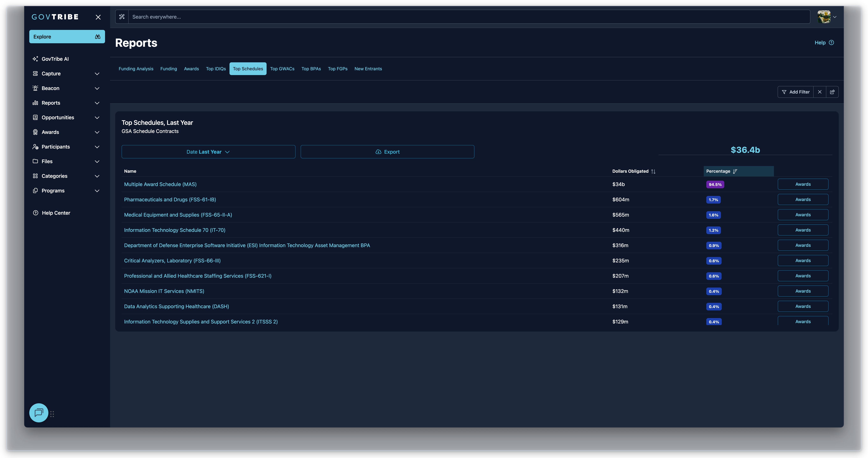
Task: Click the Reports bar chart icon
Action: [x=35, y=103]
